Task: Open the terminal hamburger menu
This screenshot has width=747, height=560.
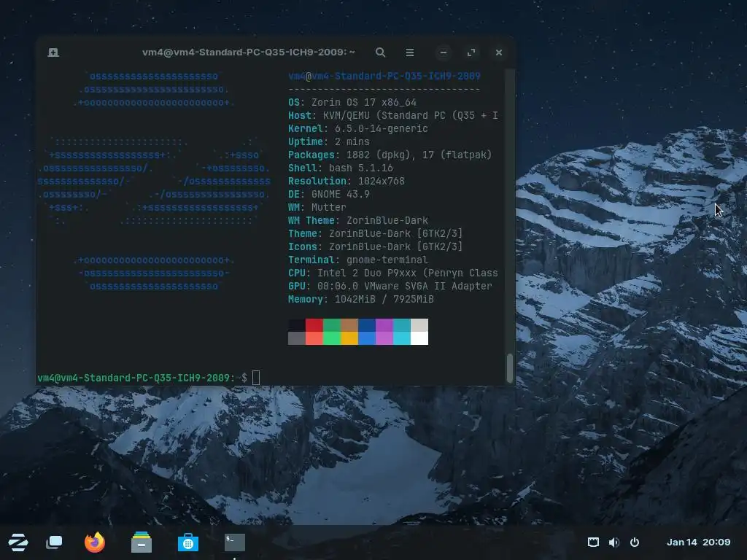Action: pyautogui.click(x=410, y=52)
